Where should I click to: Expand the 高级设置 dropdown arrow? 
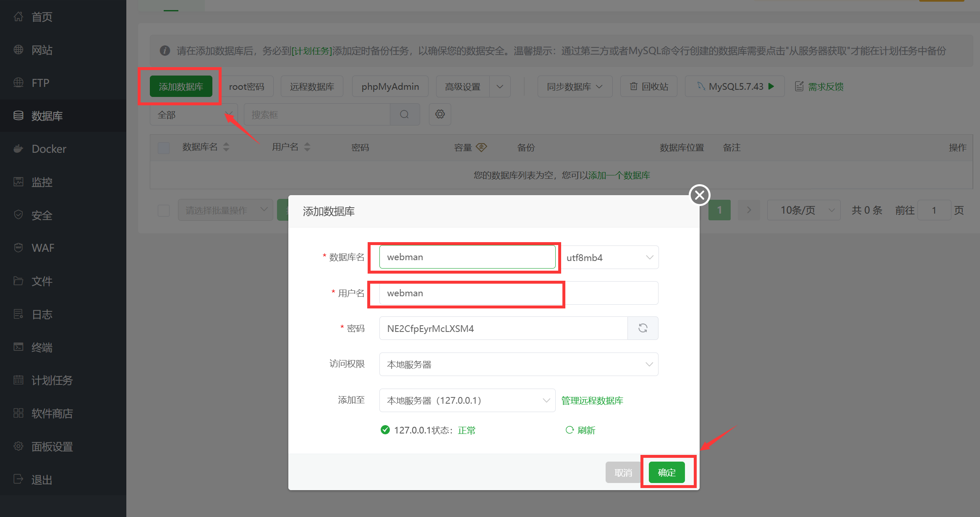click(500, 86)
